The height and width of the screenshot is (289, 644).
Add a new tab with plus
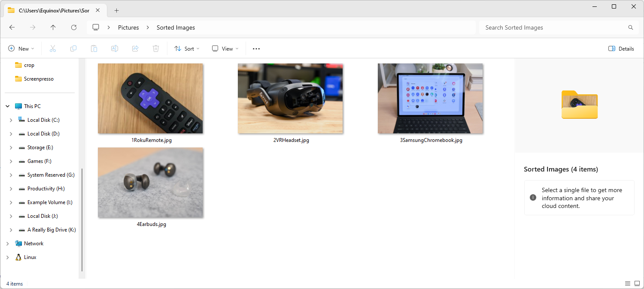[116, 10]
